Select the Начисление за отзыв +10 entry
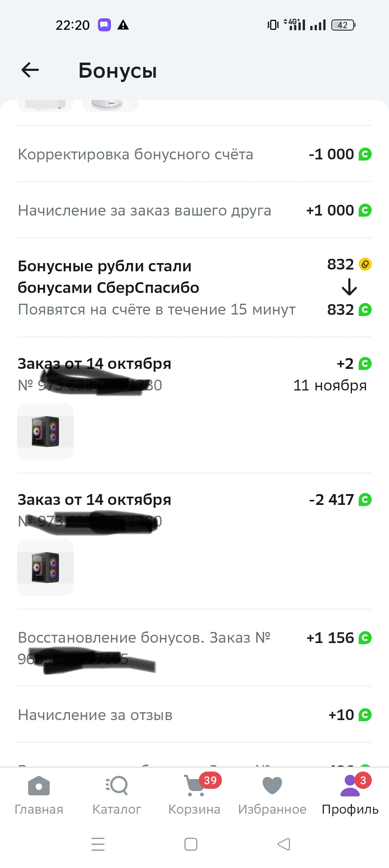The width and height of the screenshot is (389, 868). pos(194,715)
